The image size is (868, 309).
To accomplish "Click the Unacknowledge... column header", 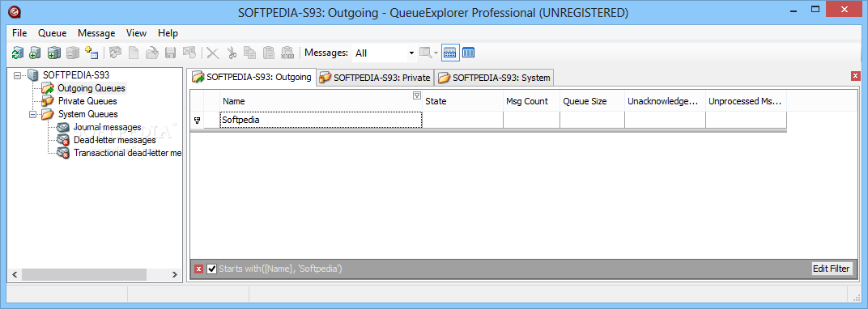I will click(x=666, y=101).
